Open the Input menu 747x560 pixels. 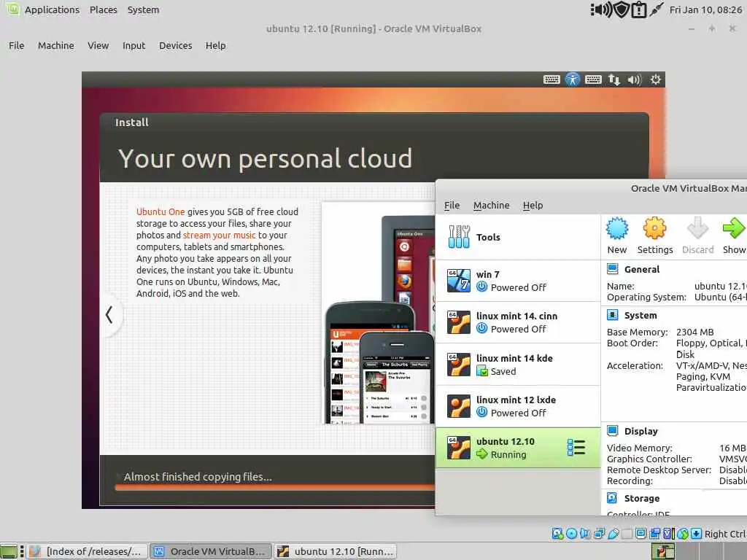(x=133, y=46)
